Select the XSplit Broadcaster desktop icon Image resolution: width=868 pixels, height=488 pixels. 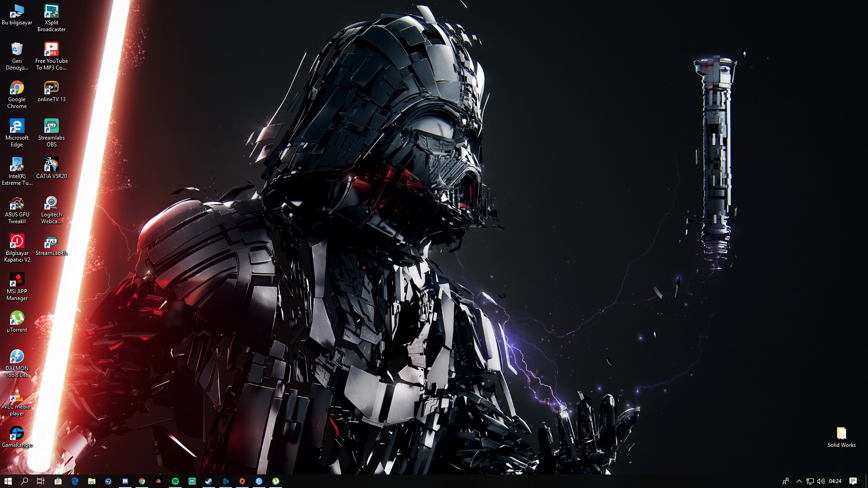(x=51, y=11)
